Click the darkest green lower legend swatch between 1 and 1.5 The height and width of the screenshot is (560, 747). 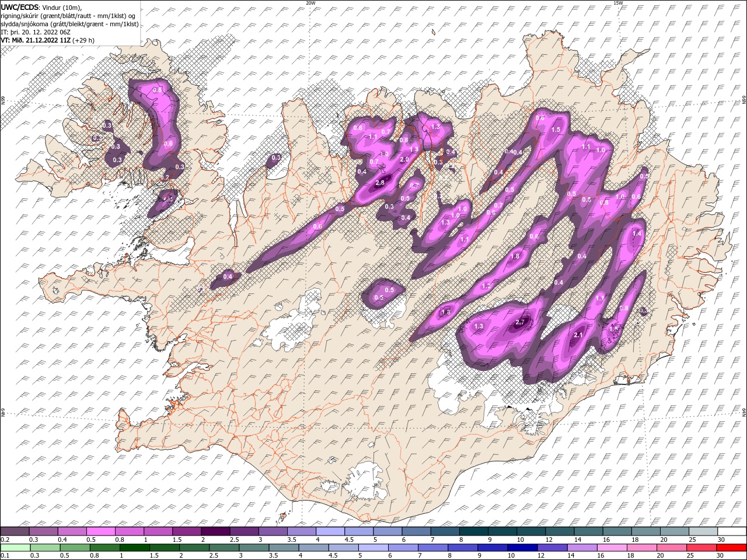tap(134, 548)
